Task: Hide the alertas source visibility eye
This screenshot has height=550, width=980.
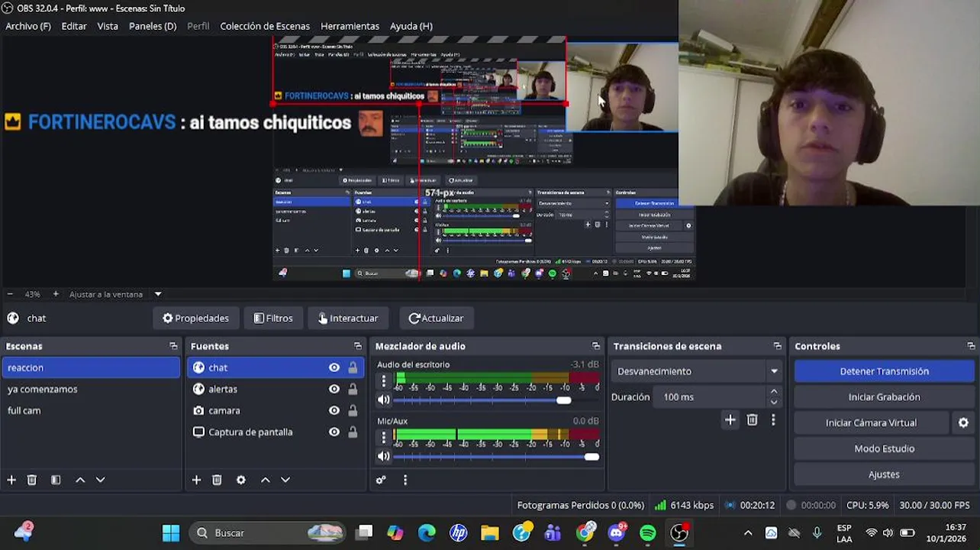Action: [334, 389]
